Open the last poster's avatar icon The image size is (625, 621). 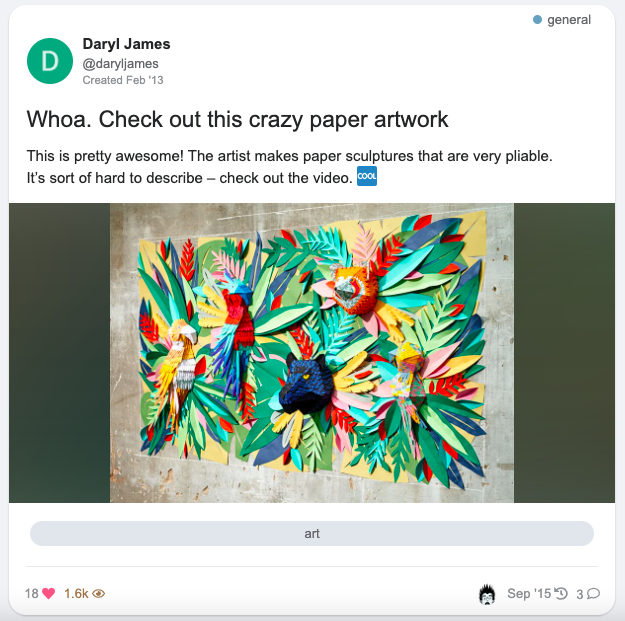click(487, 594)
